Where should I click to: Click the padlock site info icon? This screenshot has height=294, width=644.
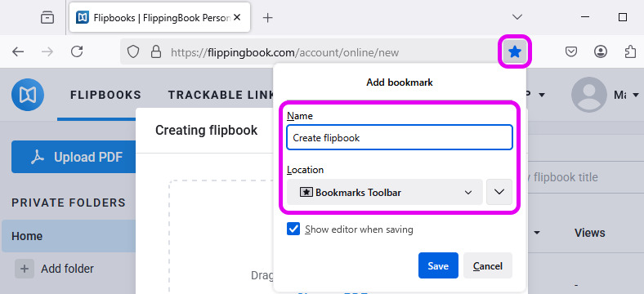155,52
